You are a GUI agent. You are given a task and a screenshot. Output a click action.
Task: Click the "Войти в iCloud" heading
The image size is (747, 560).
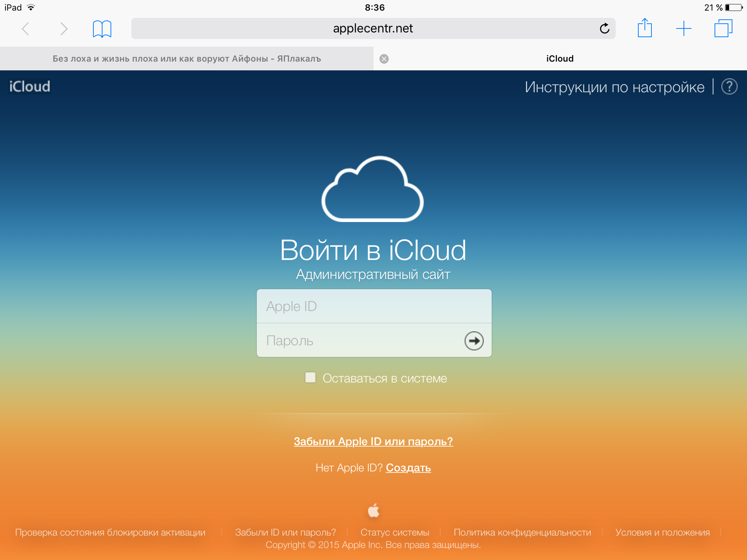coord(373,250)
